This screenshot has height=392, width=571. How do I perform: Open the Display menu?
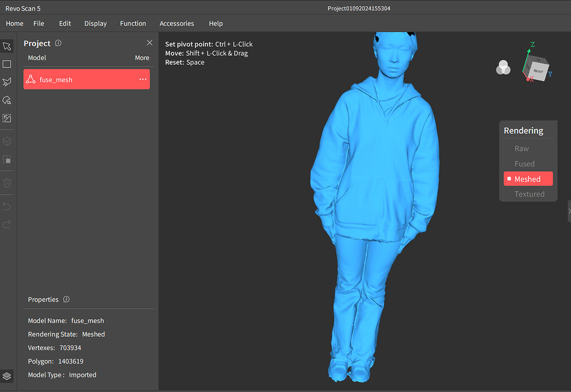click(x=95, y=23)
